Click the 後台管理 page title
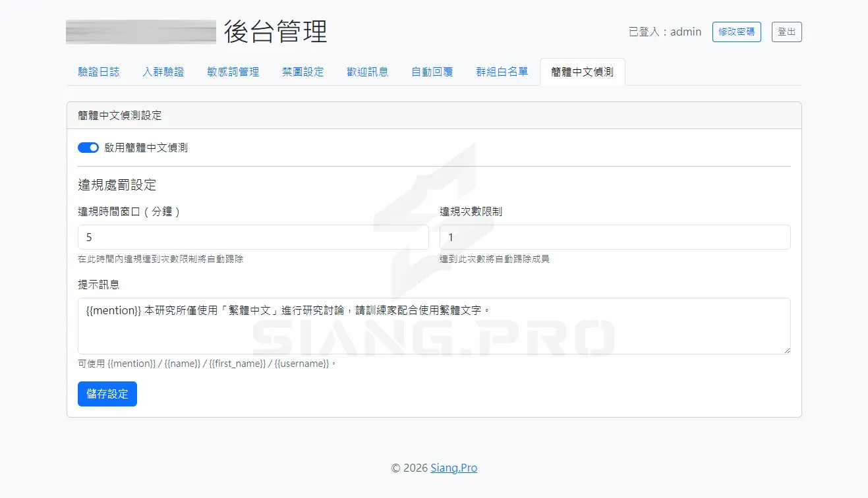The height and width of the screenshot is (498, 868). (x=275, y=32)
